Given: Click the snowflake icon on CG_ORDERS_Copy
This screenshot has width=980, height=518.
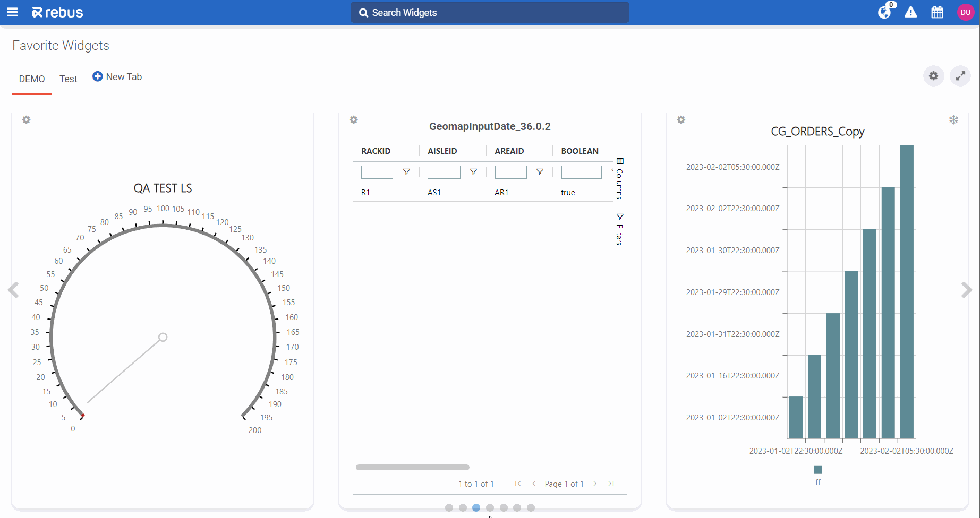Looking at the screenshot, I should (x=953, y=120).
